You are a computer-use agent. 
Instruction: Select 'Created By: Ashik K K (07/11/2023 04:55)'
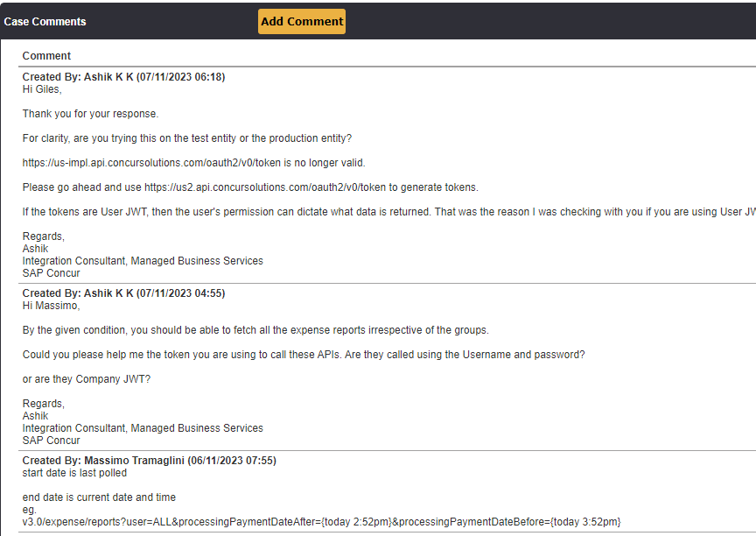tap(123, 293)
